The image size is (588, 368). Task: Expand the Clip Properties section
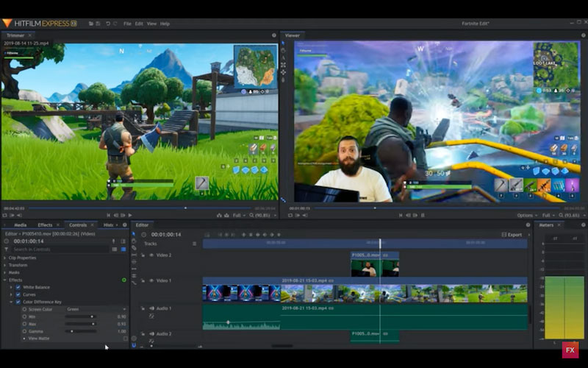[x=5, y=258]
